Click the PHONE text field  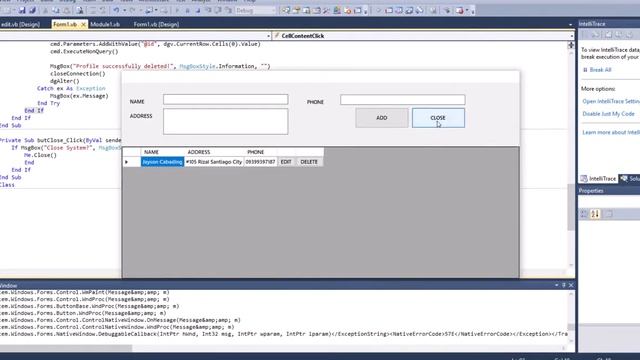pos(402,100)
